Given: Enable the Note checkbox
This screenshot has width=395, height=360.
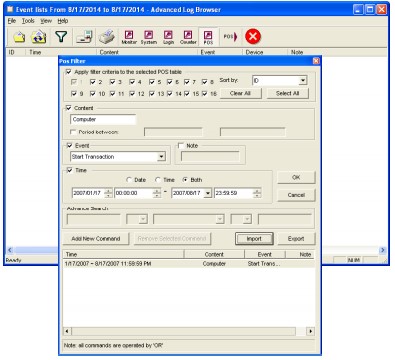Looking at the screenshot, I should click(x=181, y=146).
